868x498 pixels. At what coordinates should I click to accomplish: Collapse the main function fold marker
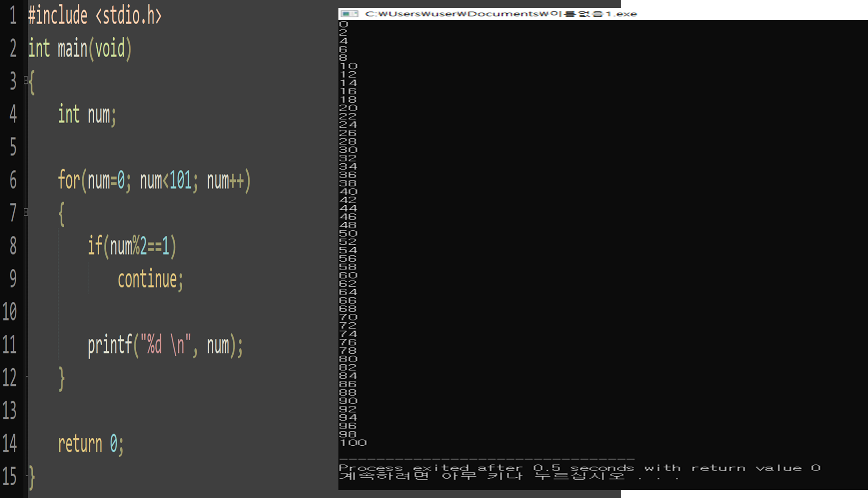26,81
